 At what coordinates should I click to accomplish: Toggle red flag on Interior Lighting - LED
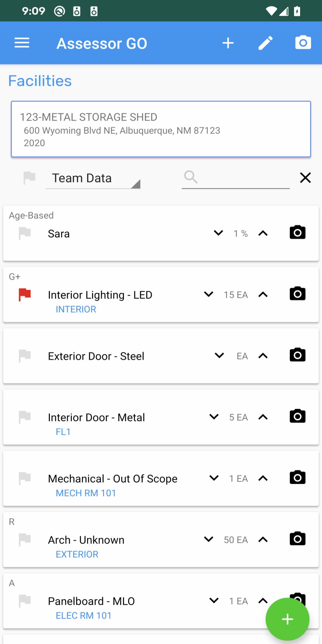pyautogui.click(x=25, y=295)
